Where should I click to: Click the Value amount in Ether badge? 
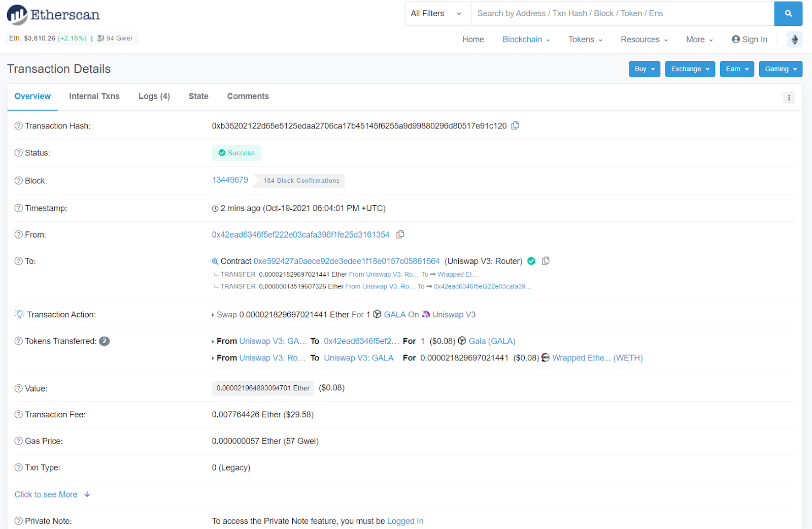click(263, 388)
